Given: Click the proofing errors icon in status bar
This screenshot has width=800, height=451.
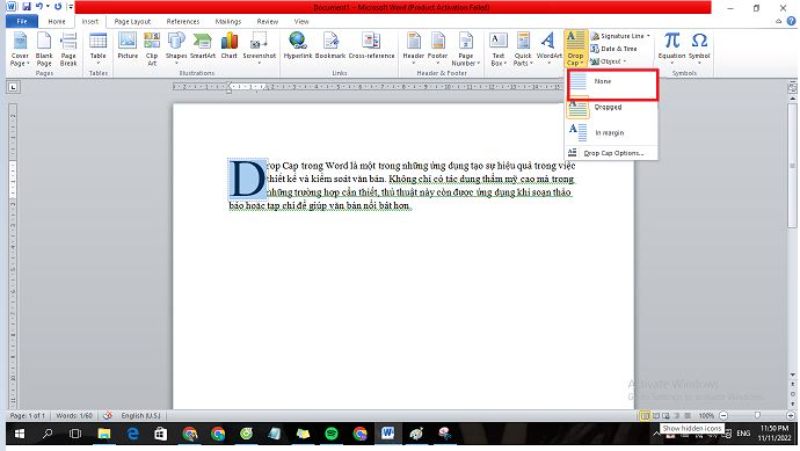Looking at the screenshot, I should tap(107, 416).
